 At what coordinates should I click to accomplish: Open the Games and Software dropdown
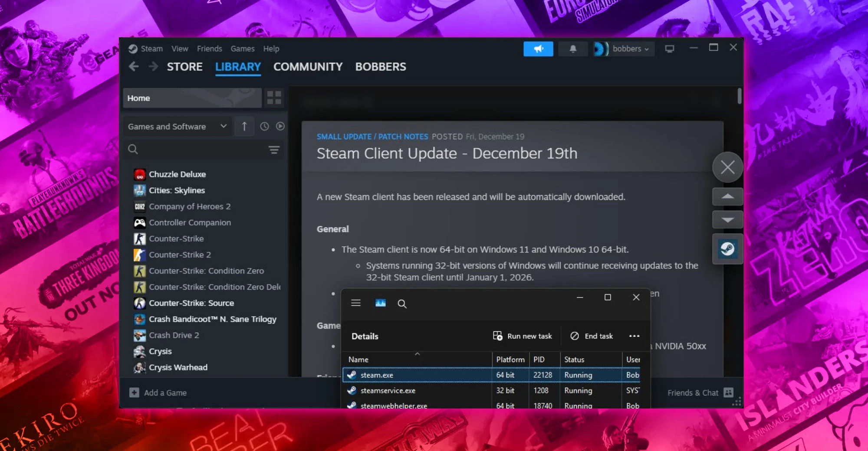[x=177, y=126]
